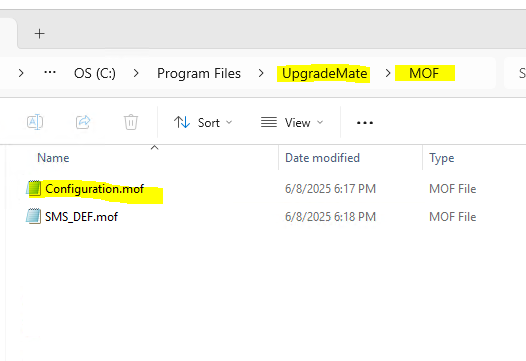This screenshot has height=361, width=526.
Task: Click date 6/8/2025 6:17 PM cell
Action: pos(330,189)
